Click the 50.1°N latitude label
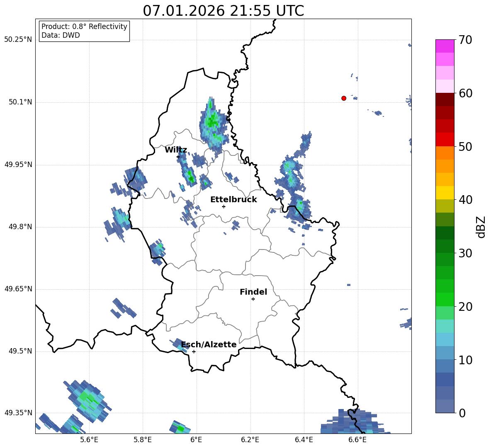Screen dimensions: 491x448 pyautogui.click(x=20, y=102)
